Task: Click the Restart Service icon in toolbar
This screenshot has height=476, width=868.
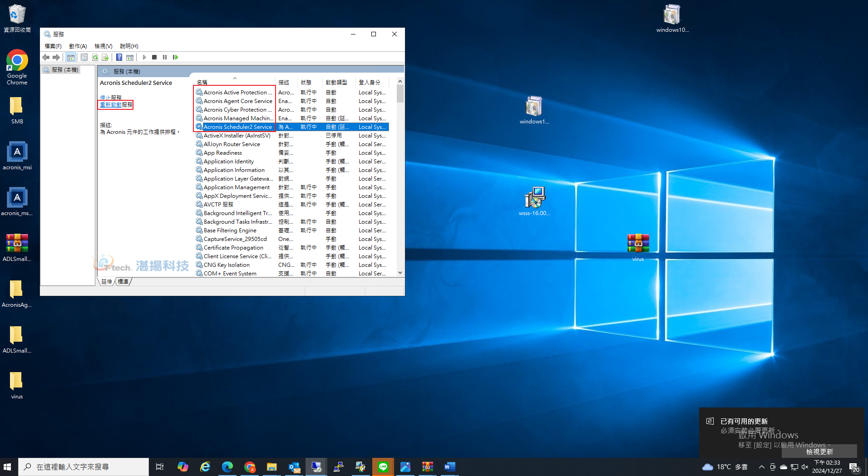Action: click(175, 57)
